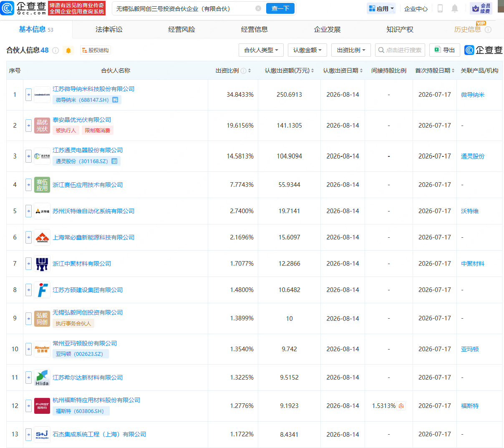Open 股权结构 chart button
This screenshot has height=448, width=504.
click(x=96, y=50)
